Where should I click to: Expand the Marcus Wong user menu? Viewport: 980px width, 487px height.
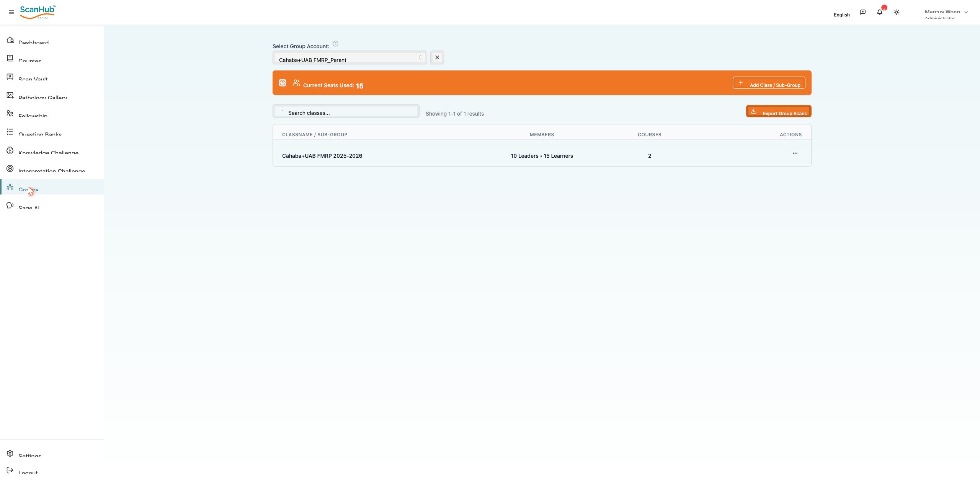pos(946,13)
